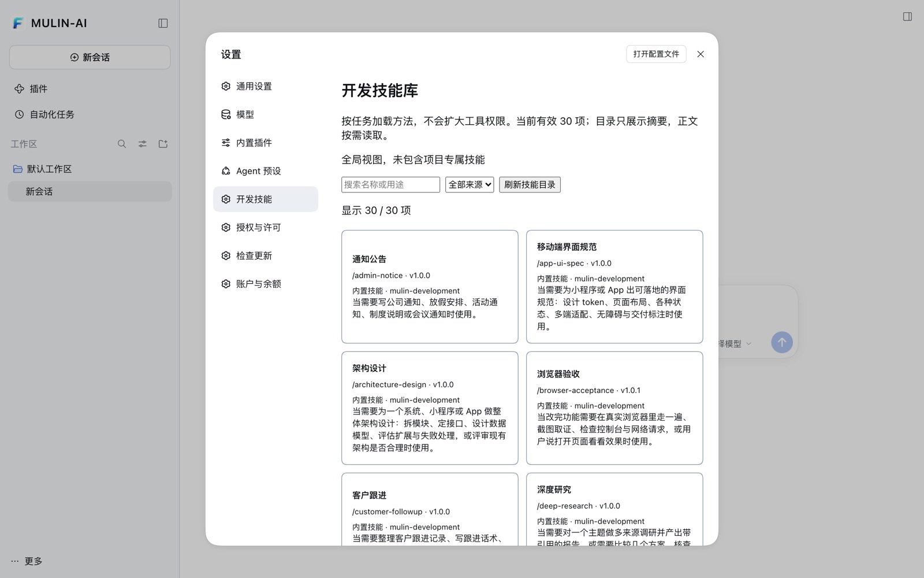Open the 深度研究 skill card
Viewport: 924px width, 578px height.
point(614,509)
